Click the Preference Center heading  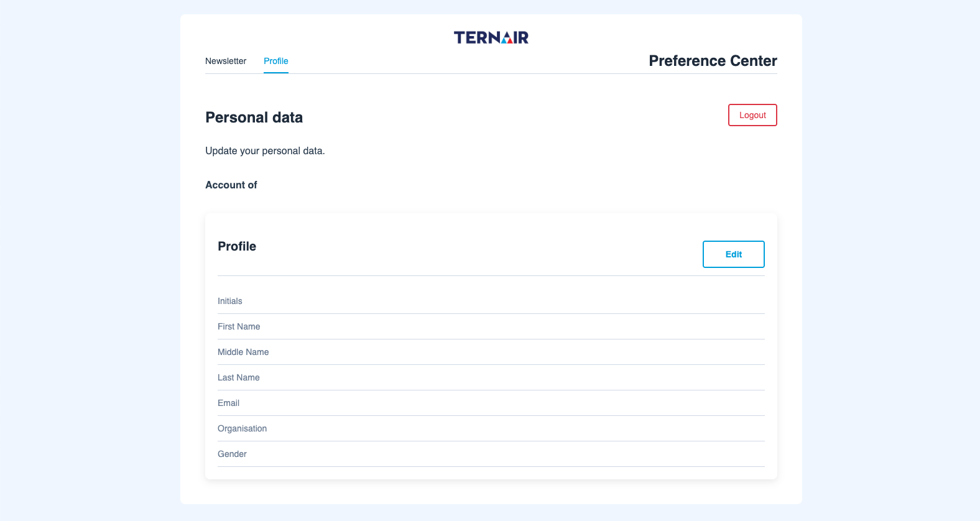tap(713, 61)
